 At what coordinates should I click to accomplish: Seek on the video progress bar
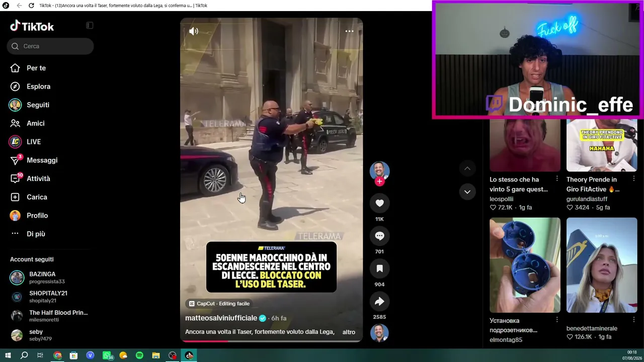tap(271, 341)
